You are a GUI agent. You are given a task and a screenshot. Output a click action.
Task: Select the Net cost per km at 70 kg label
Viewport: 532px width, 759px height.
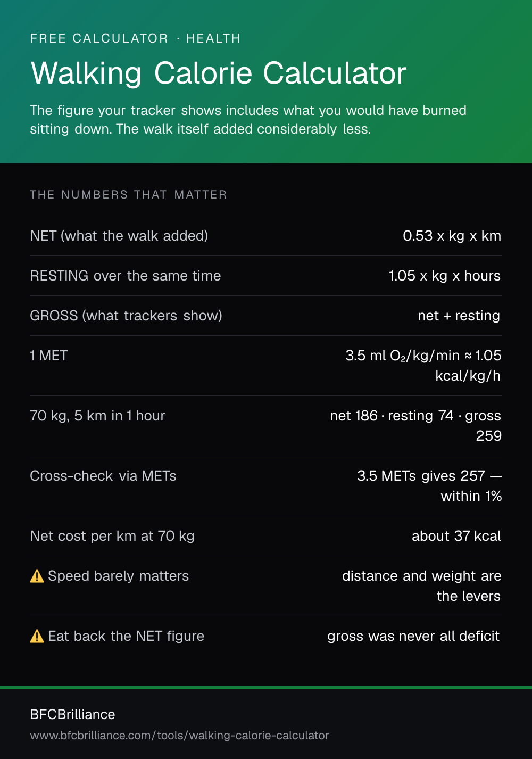pos(112,536)
